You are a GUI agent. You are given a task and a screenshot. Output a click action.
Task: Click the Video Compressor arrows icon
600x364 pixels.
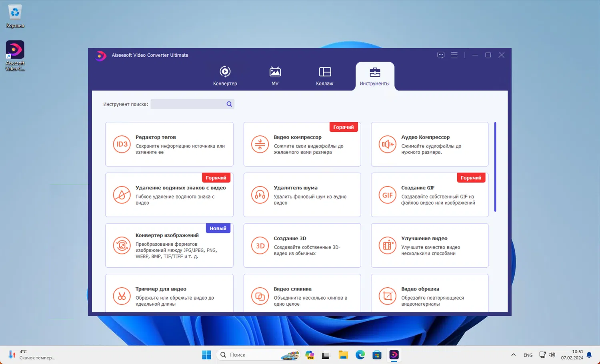pyautogui.click(x=260, y=144)
